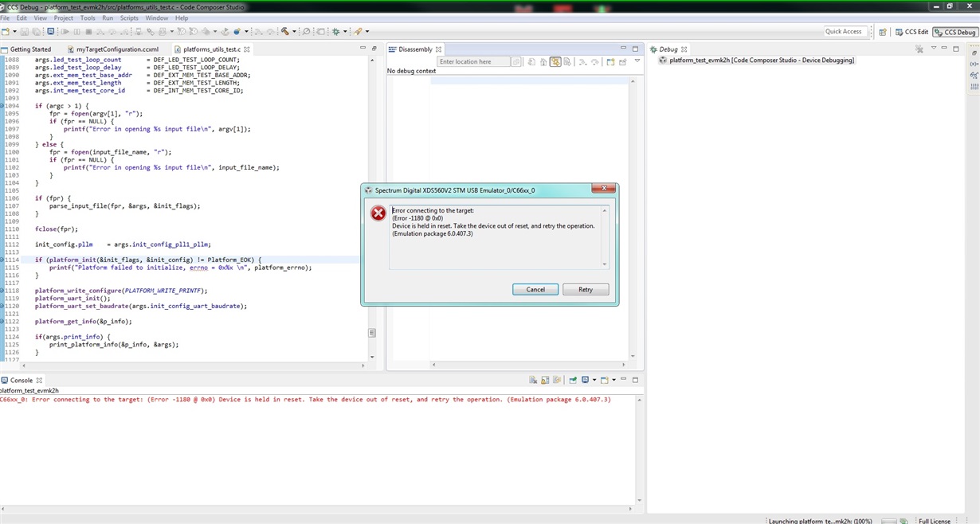Open the Debug View Menu triangle
Screen dimensions: 980x524
coord(933,49)
